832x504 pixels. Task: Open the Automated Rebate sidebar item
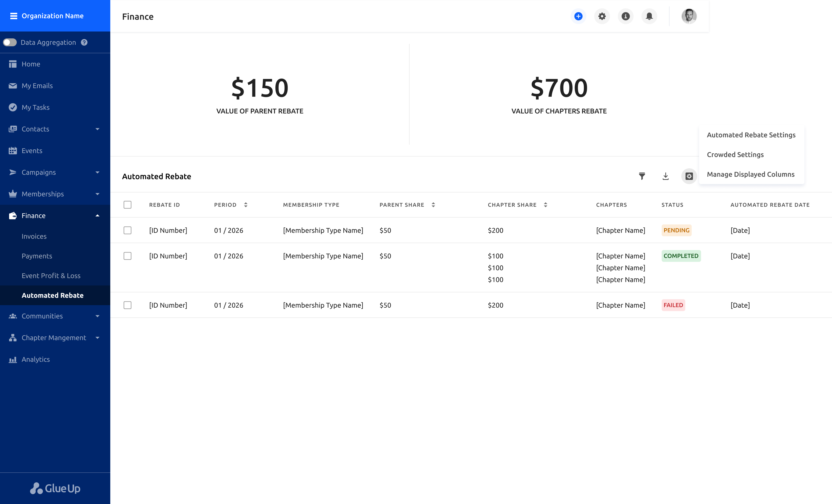coord(55,295)
